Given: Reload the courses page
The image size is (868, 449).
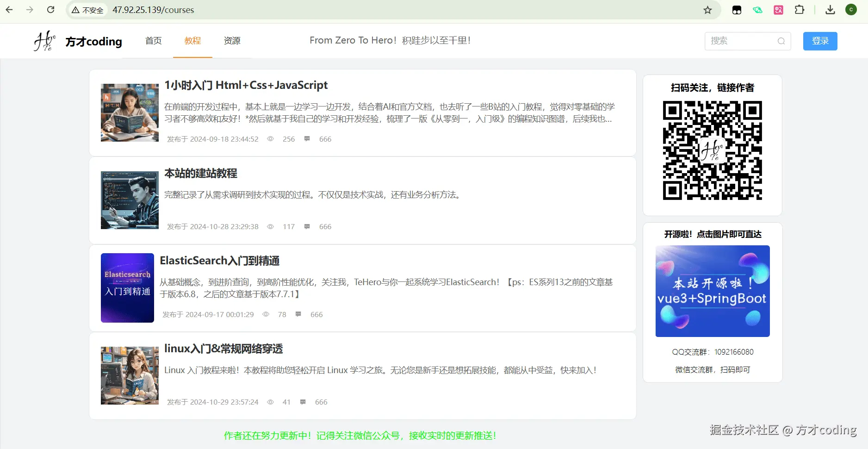Looking at the screenshot, I should (x=51, y=10).
